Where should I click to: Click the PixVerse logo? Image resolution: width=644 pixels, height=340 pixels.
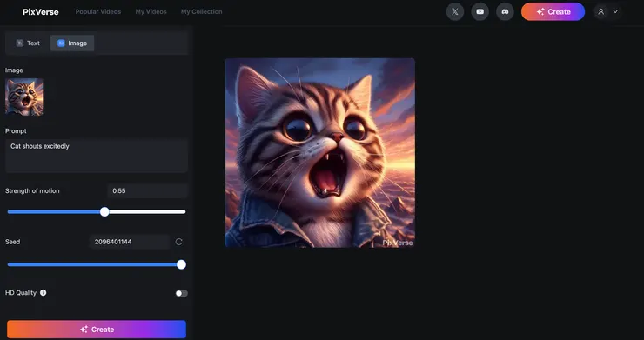41,12
